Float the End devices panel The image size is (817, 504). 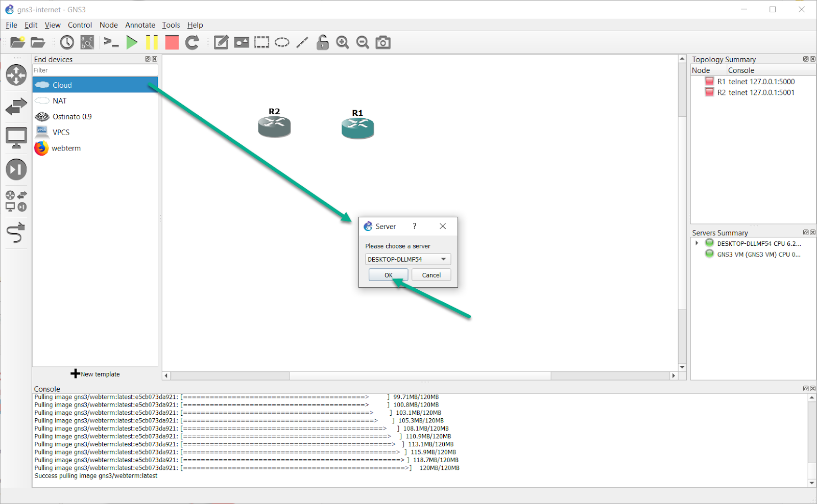[x=148, y=59]
